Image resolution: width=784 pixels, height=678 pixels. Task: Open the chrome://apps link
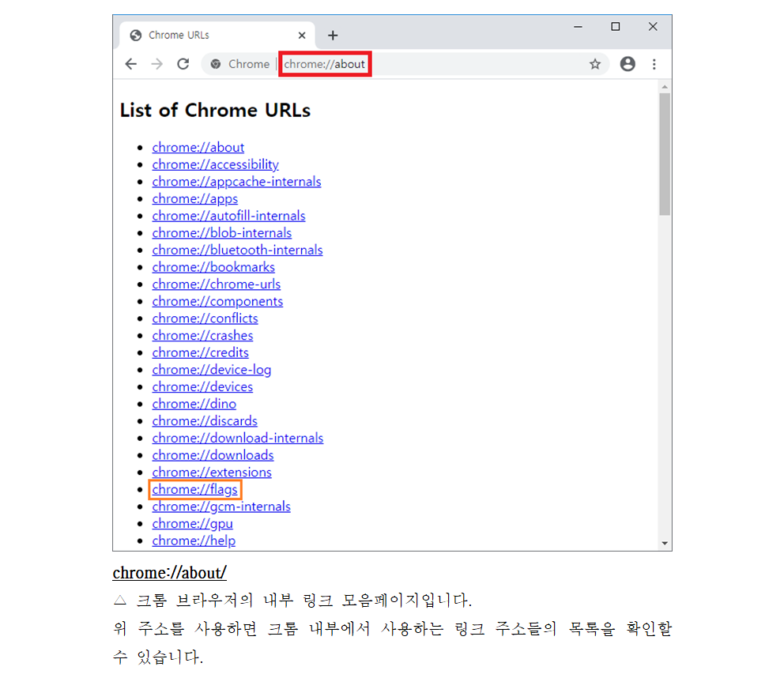195,199
